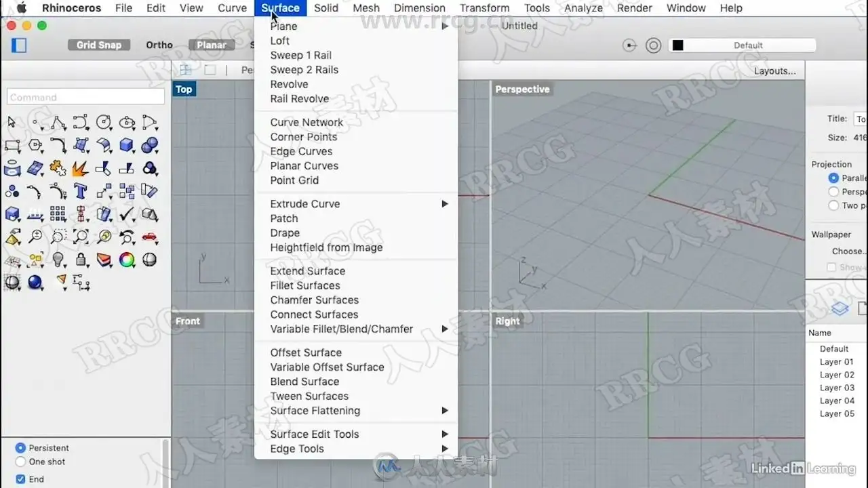Activate the orange explode tool
868x488 pixels.
pos(81,168)
